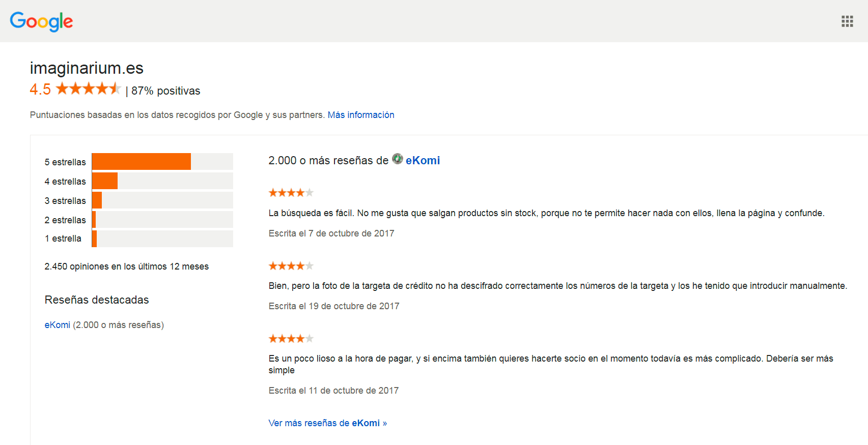The image size is (868, 445).
Task: Click the eKomi logo icon beside heading
Action: click(398, 159)
